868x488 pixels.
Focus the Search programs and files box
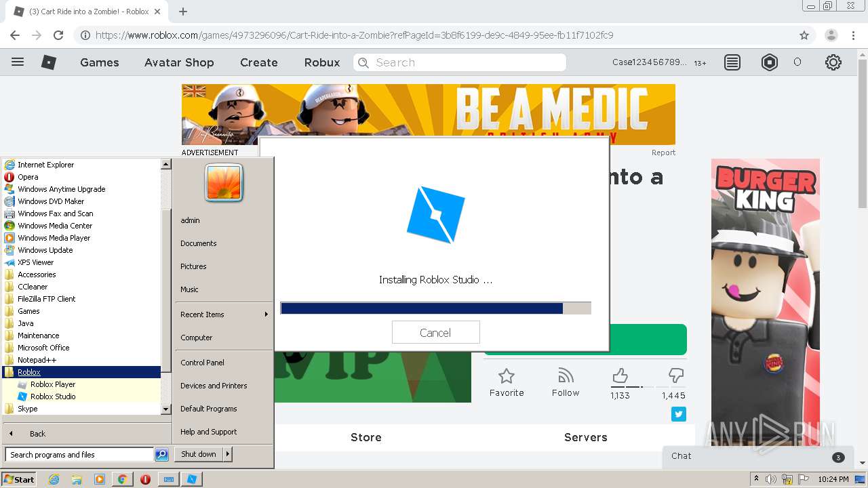79,455
